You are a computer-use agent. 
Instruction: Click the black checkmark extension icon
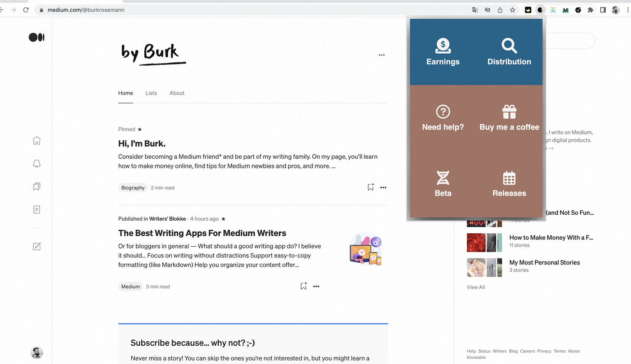578,10
